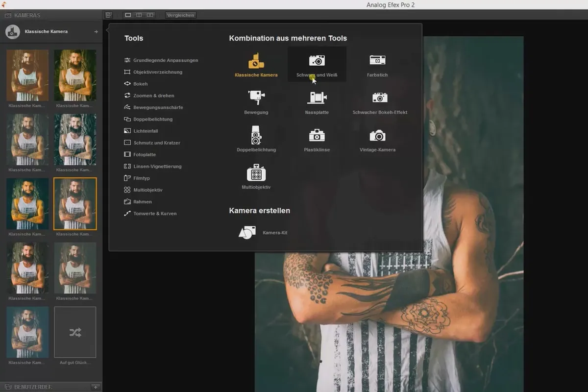588x392 pixels.
Task: Open the Kamera-Kit builder
Action: point(247,232)
